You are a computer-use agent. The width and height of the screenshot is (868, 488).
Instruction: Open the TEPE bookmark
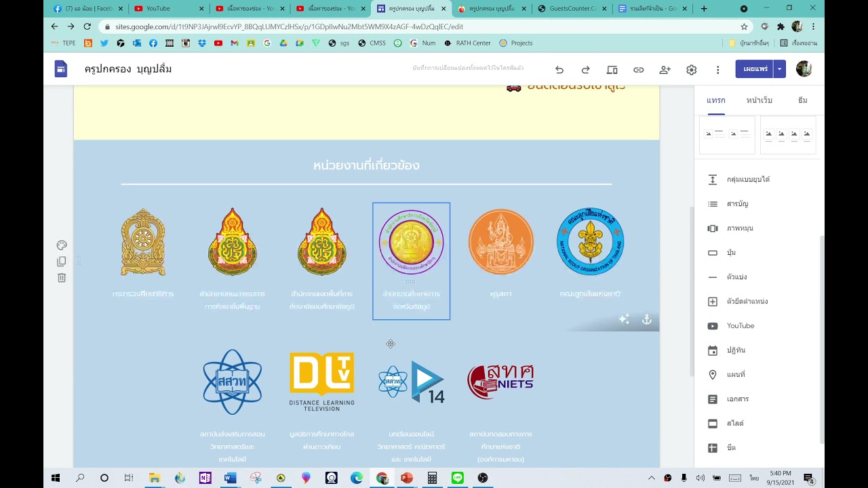click(x=64, y=43)
